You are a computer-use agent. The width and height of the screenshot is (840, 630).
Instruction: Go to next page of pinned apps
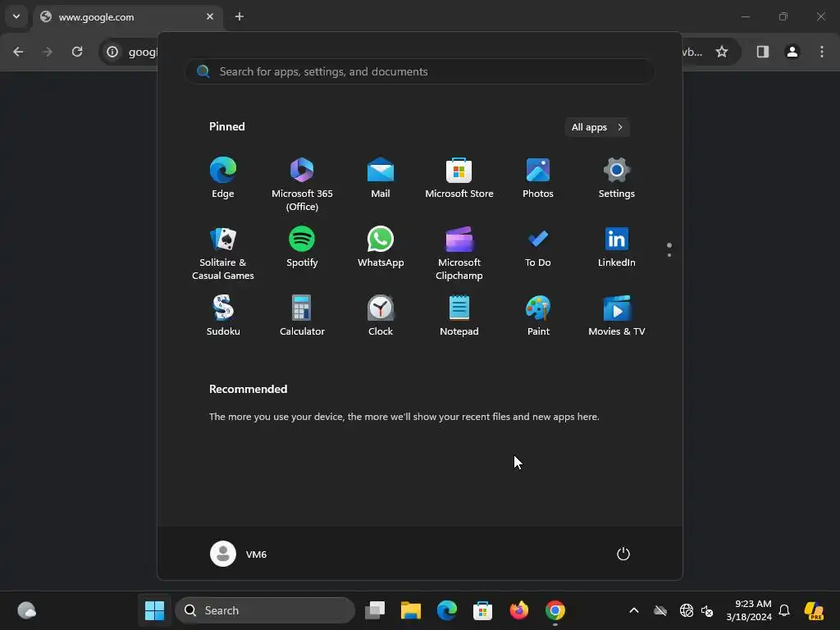[669, 255]
